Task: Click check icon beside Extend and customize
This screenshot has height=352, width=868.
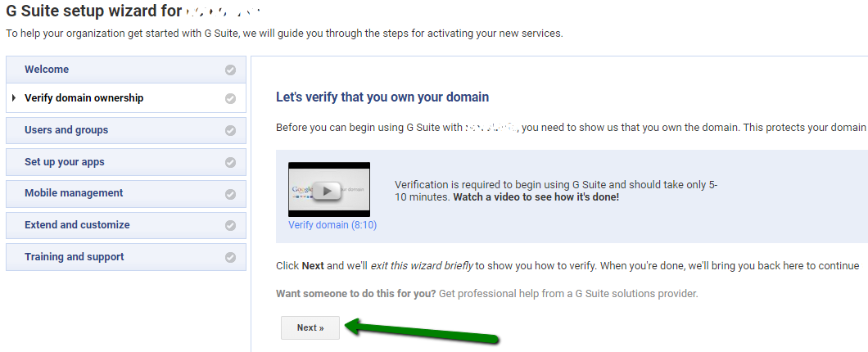Action: 230,226
